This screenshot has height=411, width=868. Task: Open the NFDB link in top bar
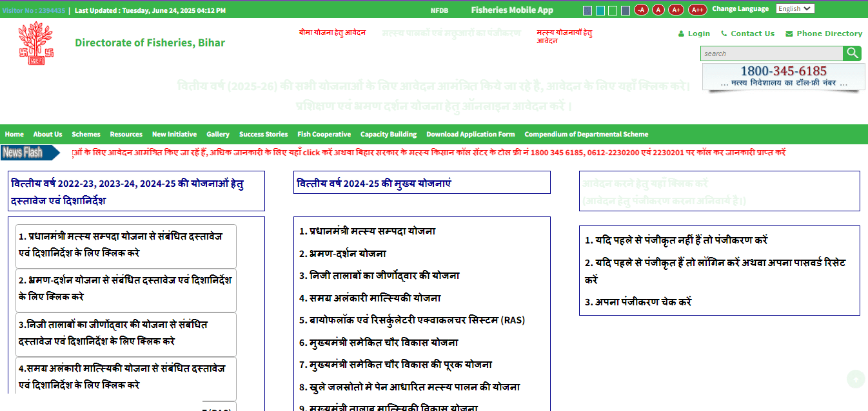click(439, 10)
